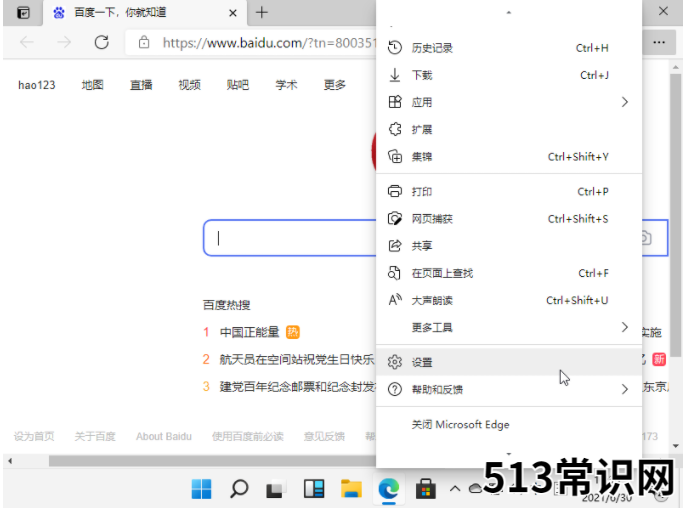Click the Settings gear icon in menu
This screenshot has height=508, width=684.
pos(395,362)
